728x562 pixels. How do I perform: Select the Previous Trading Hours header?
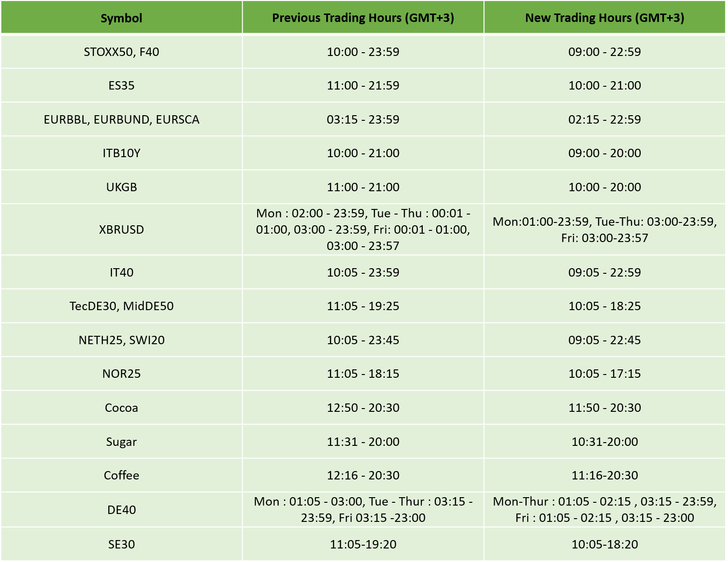pyautogui.click(x=363, y=18)
